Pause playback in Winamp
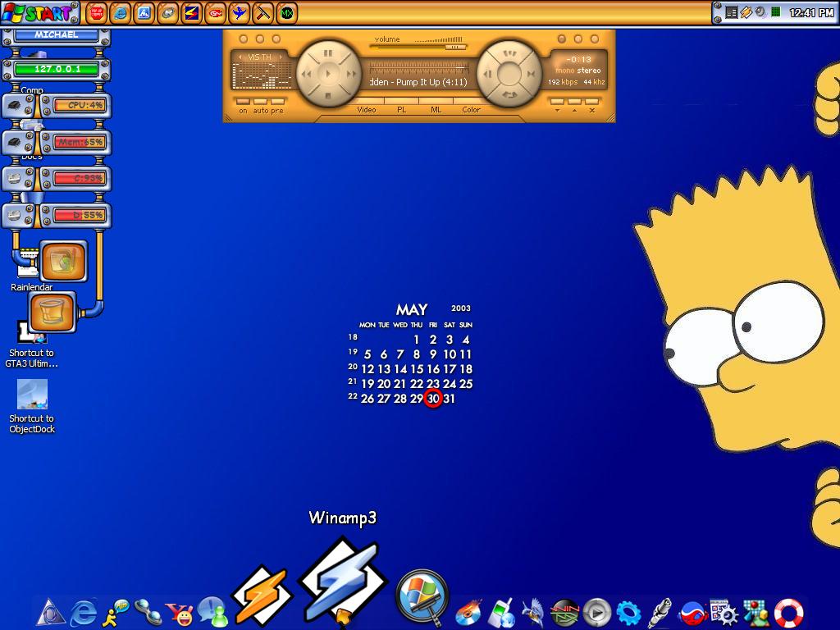 pyautogui.click(x=328, y=53)
